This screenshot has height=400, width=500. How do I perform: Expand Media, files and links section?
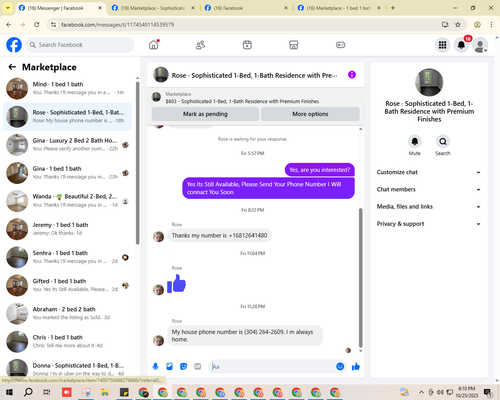coord(429,207)
